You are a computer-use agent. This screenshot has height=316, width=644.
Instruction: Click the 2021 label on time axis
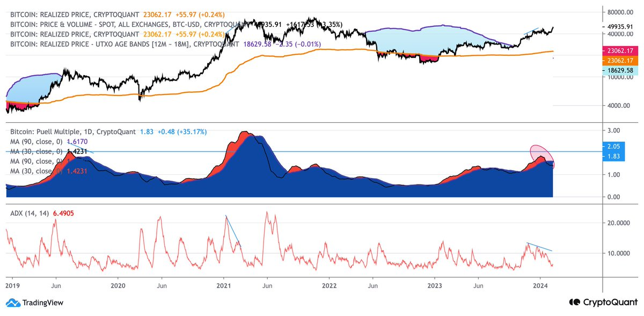click(224, 286)
